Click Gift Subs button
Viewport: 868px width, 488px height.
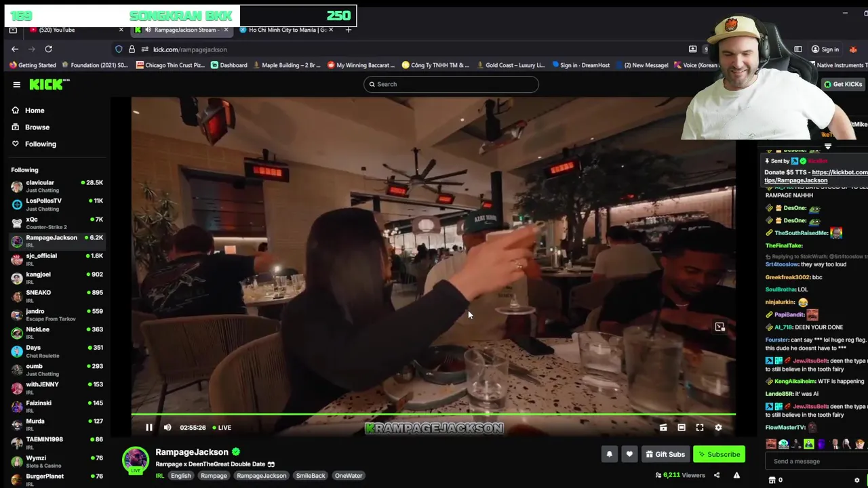pos(665,454)
